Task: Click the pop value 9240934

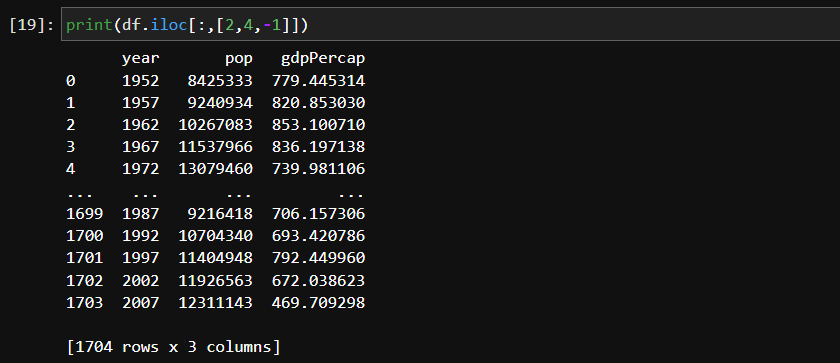Action: point(220,103)
